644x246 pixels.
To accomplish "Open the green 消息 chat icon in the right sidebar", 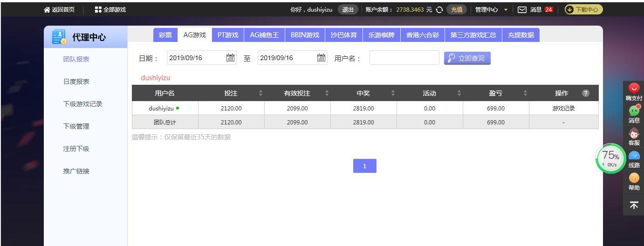I will [634, 110].
